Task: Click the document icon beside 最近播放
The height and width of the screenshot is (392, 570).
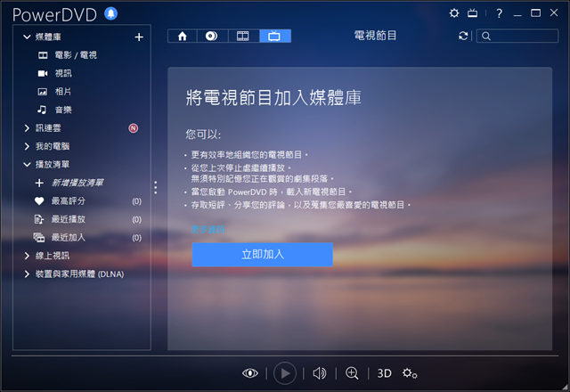Action: pos(39,219)
